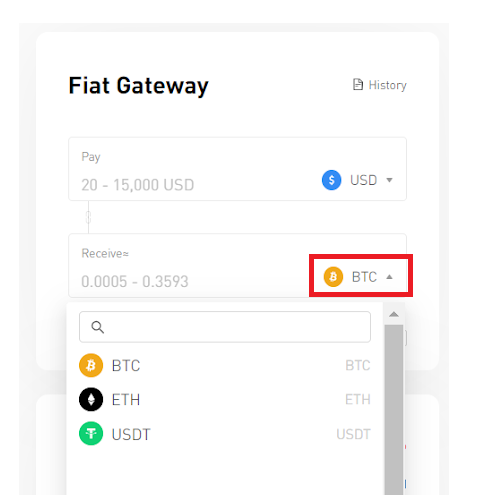The image size is (478, 495).
Task: Click the orange BTC icon in Receive selector
Action: click(333, 277)
